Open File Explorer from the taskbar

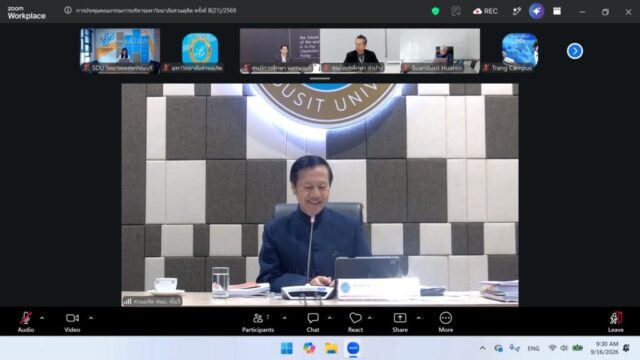pyautogui.click(x=331, y=348)
